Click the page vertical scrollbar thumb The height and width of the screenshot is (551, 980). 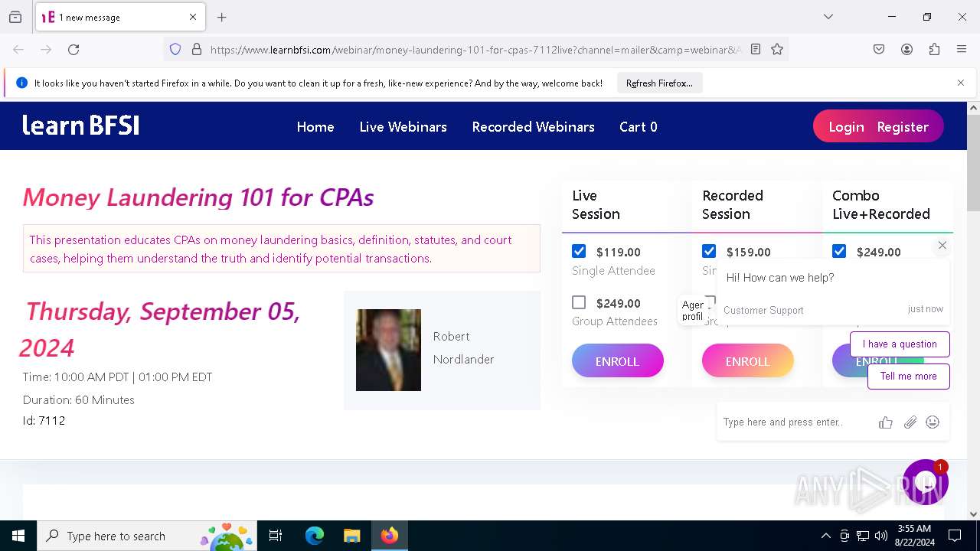pyautogui.click(x=973, y=163)
